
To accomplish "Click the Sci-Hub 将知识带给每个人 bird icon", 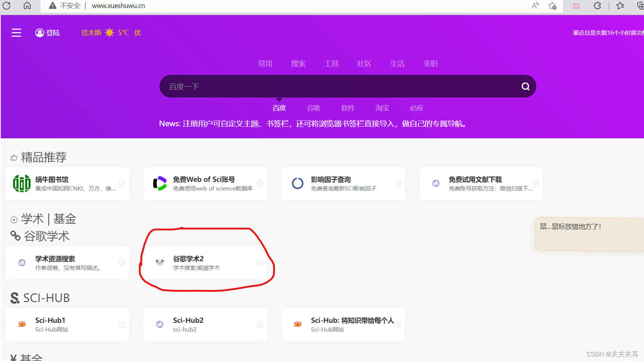I will click(298, 324).
